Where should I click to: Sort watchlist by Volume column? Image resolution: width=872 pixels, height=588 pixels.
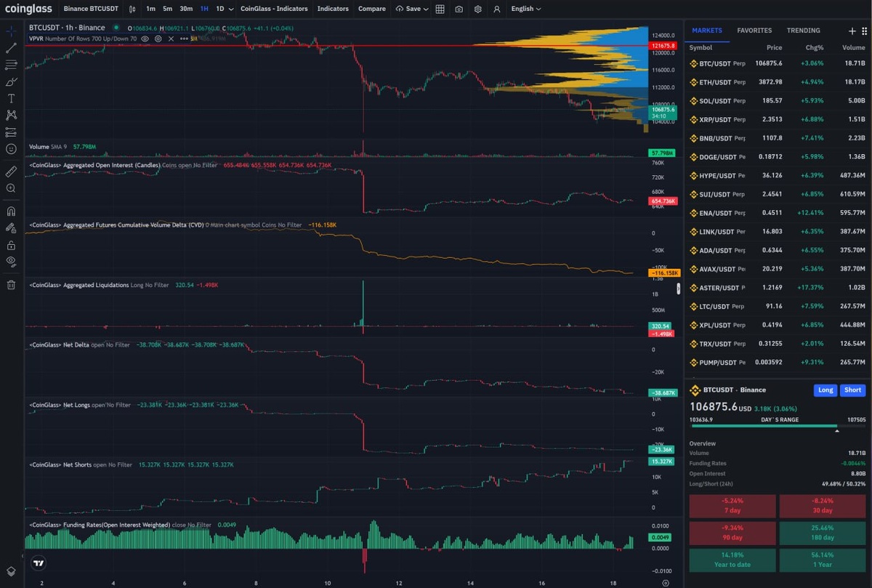[854, 47]
